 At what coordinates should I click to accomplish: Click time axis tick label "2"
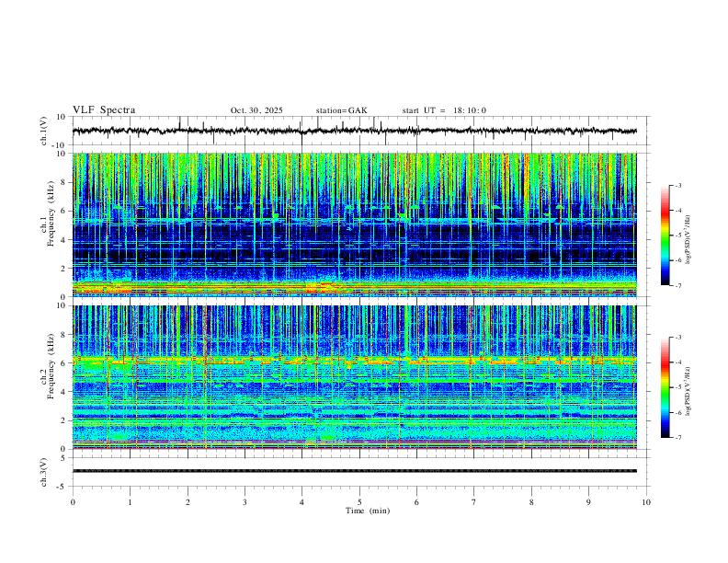point(188,502)
